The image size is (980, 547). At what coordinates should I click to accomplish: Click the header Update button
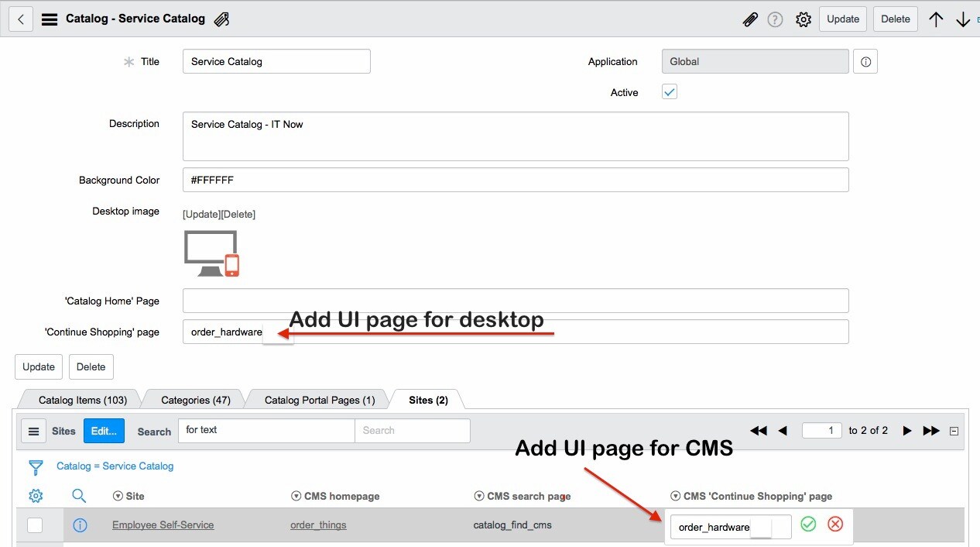click(x=843, y=19)
